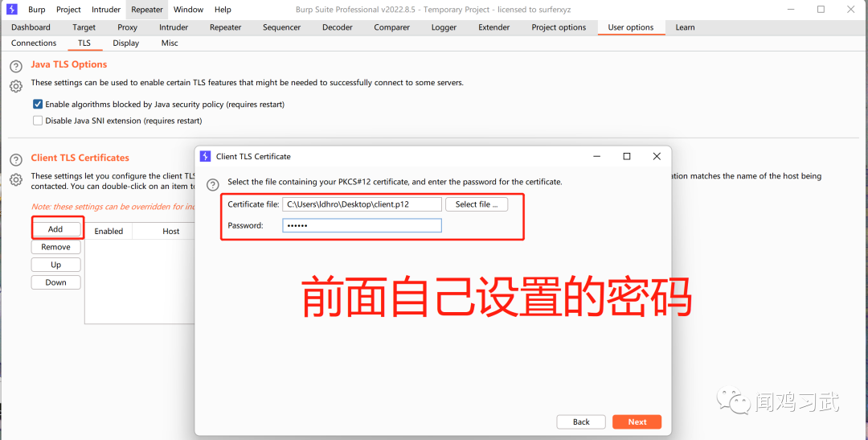Image resolution: width=868 pixels, height=440 pixels.
Task: Click the Certificate file path field
Action: [x=362, y=204]
